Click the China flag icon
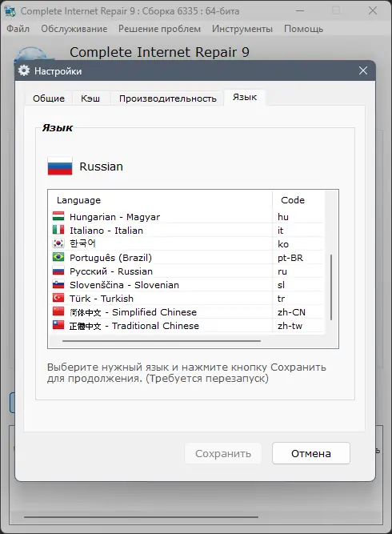This screenshot has height=534, width=392. (x=58, y=311)
